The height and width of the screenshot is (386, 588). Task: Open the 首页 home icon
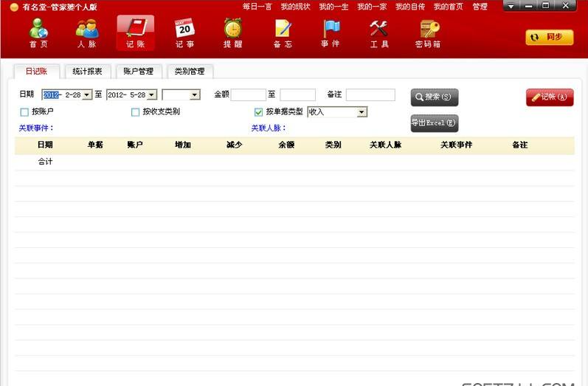coord(38,33)
